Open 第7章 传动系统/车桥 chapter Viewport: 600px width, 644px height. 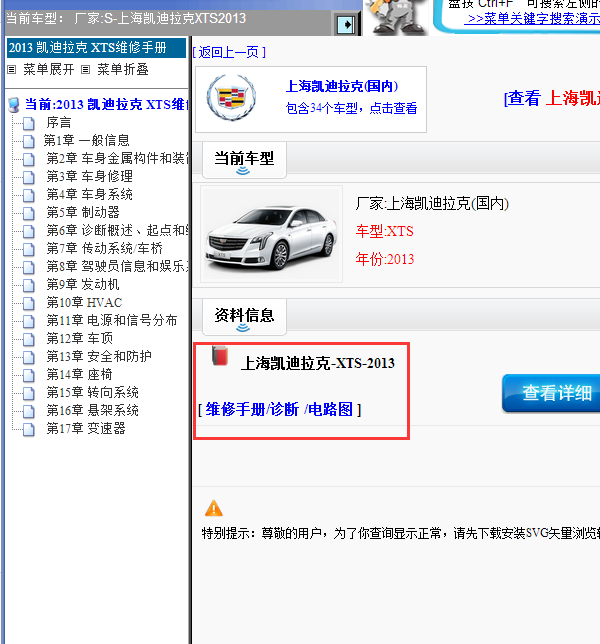pyautogui.click(x=104, y=248)
